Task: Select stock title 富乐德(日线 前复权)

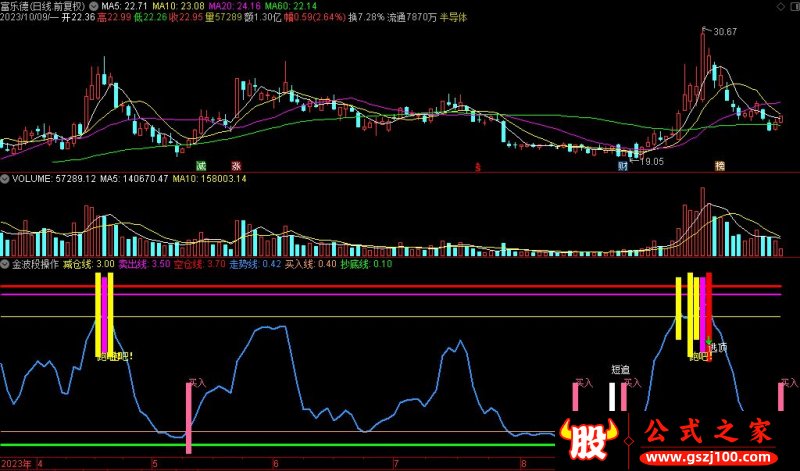Action: point(42,7)
